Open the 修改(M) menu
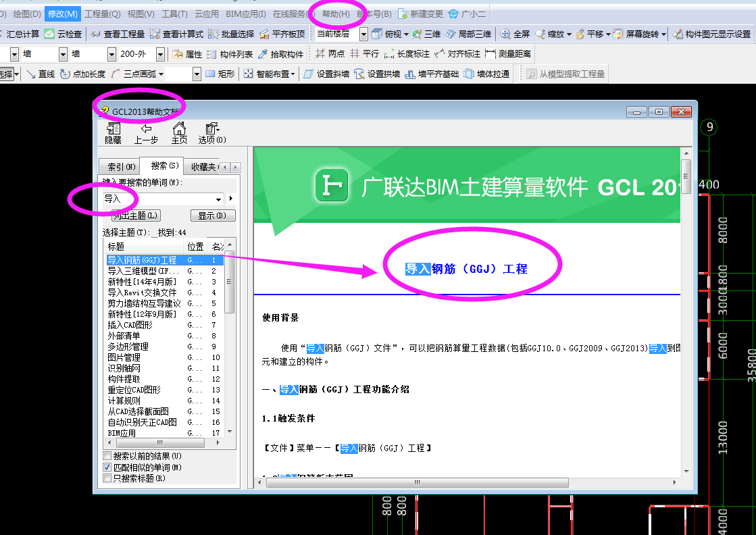This screenshot has width=756, height=535. [63, 14]
